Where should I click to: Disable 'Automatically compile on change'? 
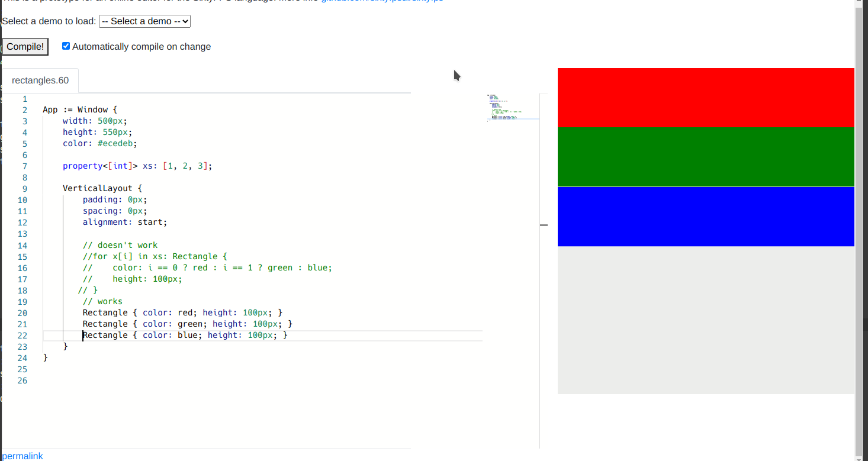click(x=66, y=46)
